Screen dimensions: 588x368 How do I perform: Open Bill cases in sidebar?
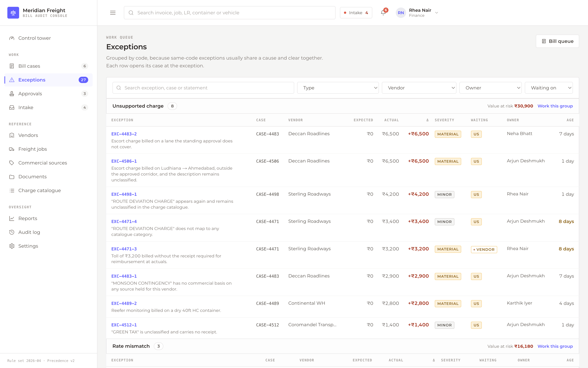48,66
